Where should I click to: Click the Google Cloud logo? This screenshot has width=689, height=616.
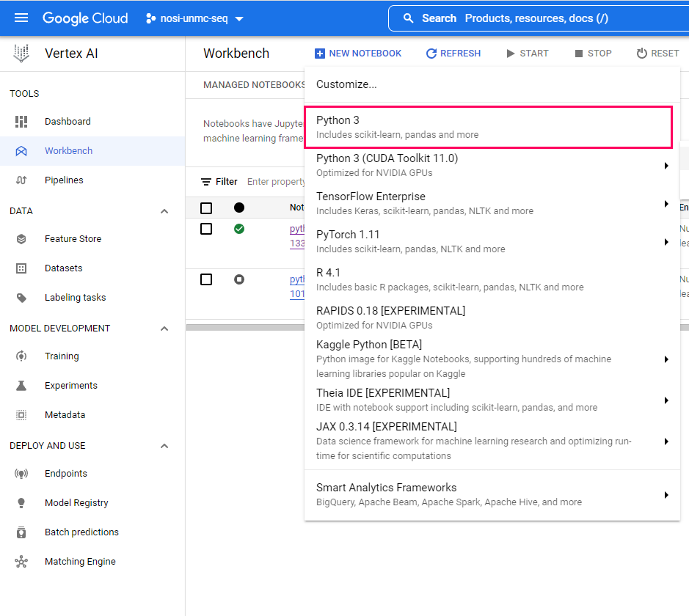[85, 18]
